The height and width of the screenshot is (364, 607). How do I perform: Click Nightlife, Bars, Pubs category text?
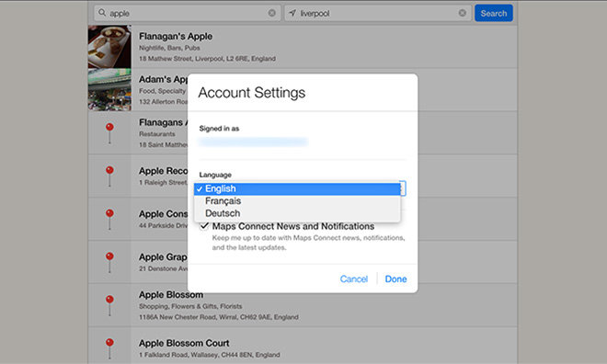pos(169,48)
